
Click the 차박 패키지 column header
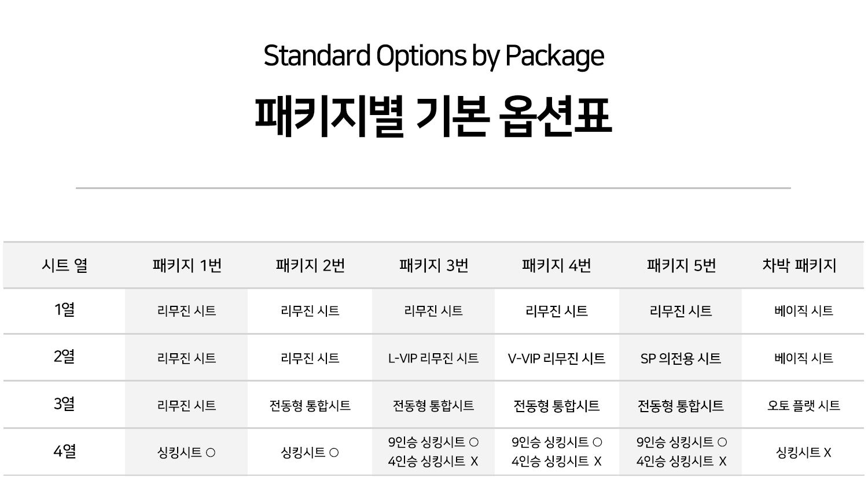(x=799, y=265)
